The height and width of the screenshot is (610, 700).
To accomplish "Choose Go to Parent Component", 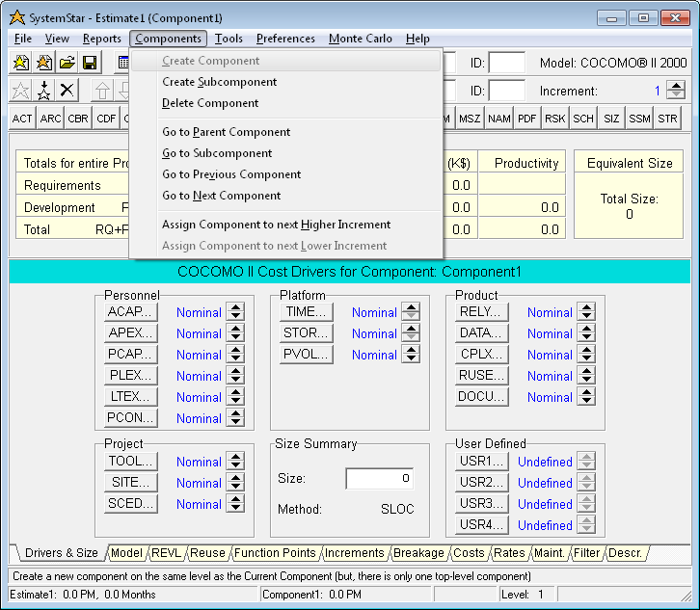I will point(285,132).
